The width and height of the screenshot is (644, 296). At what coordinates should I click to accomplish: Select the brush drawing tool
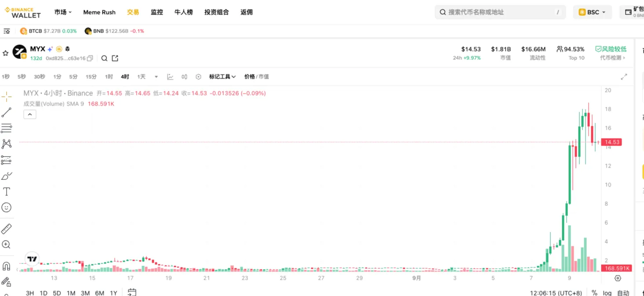7,176
